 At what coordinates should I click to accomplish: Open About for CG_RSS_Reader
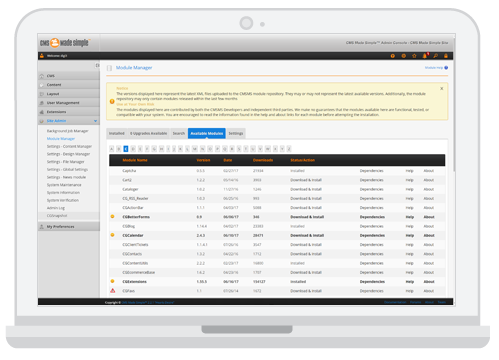[x=429, y=198]
